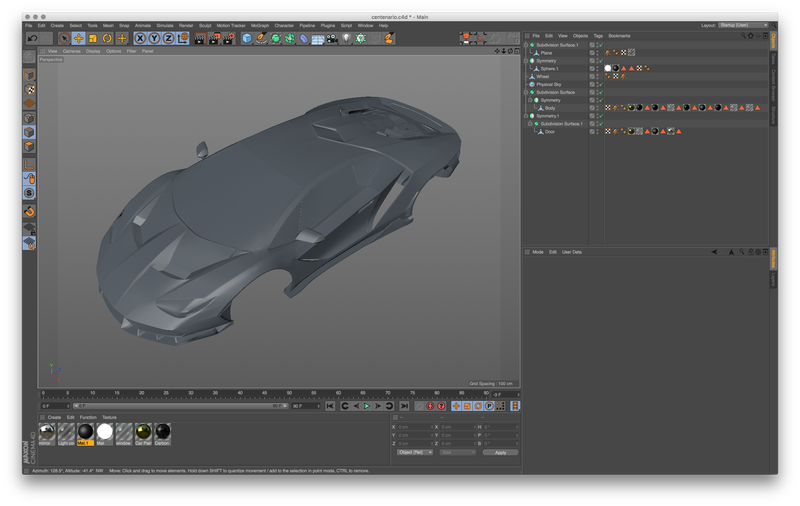The height and width of the screenshot is (506, 800).
Task: Add a Cube primitive object
Action: [x=247, y=38]
